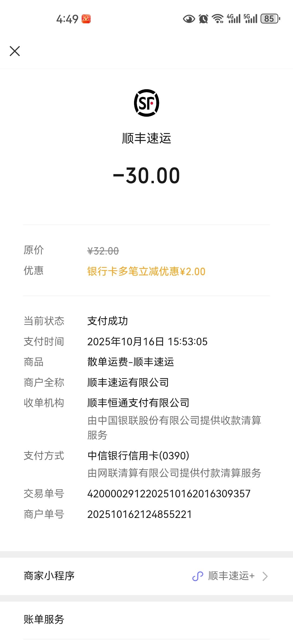
Task: Tap the transaction number 交易单号 value
Action: tap(169, 494)
